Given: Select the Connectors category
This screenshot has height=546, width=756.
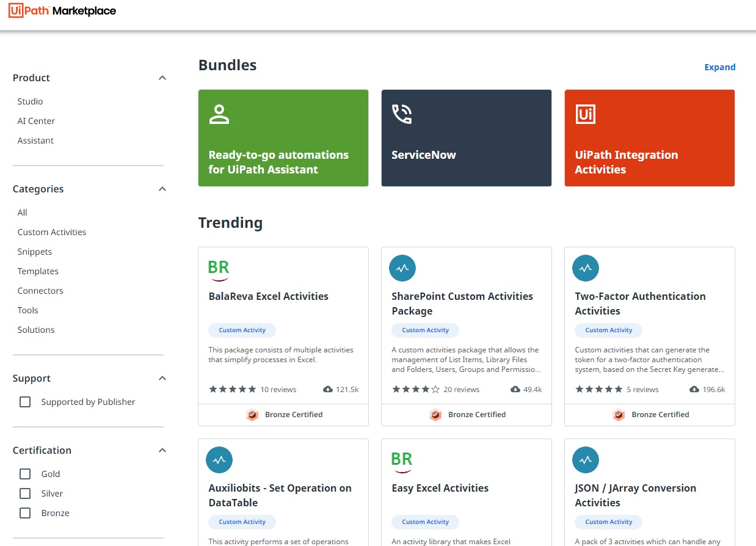Looking at the screenshot, I should [x=40, y=291].
